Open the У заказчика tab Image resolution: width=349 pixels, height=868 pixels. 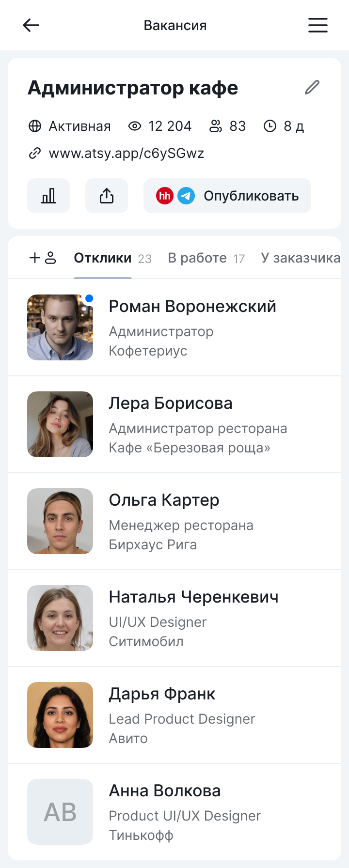click(301, 258)
